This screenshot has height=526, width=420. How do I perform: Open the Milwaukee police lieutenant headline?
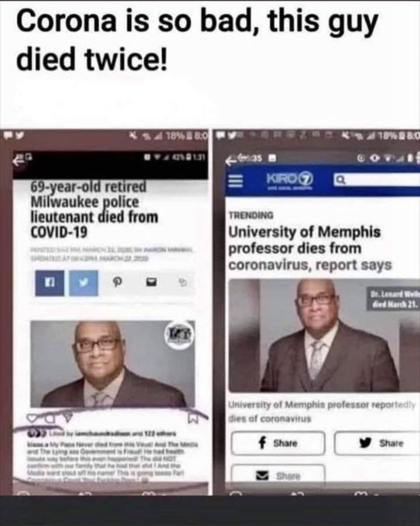(x=94, y=210)
